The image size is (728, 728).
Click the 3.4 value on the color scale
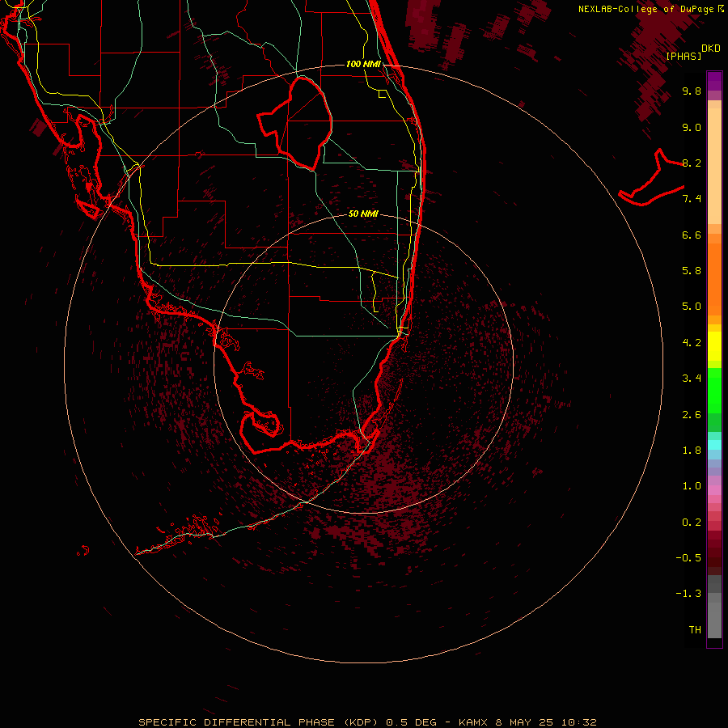tap(692, 379)
